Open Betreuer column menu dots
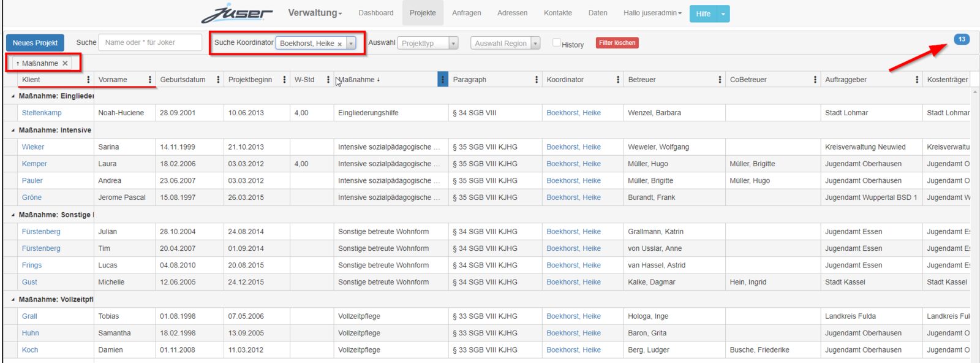980x363 pixels. pos(720,80)
